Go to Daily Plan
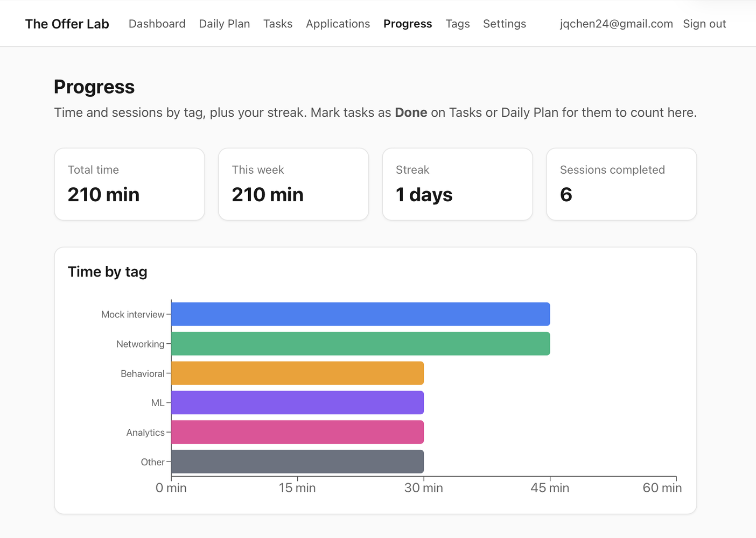 (x=225, y=24)
